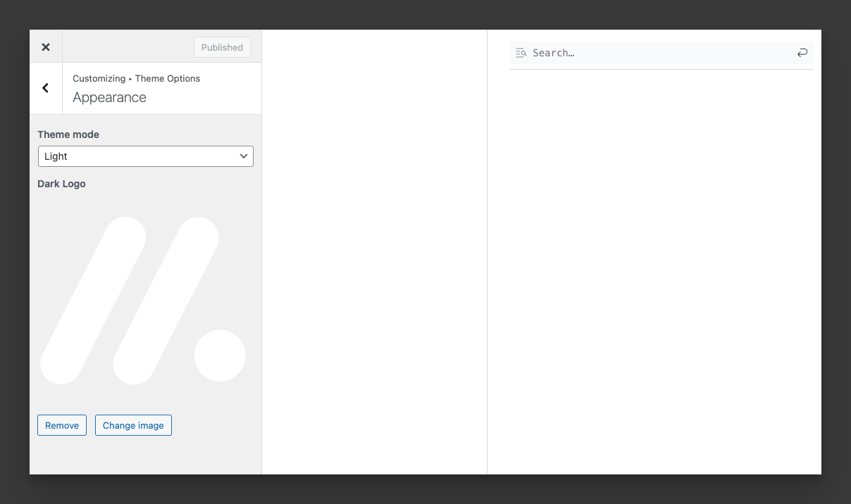Close the Customizer with the X icon
851x504 pixels.
click(46, 47)
